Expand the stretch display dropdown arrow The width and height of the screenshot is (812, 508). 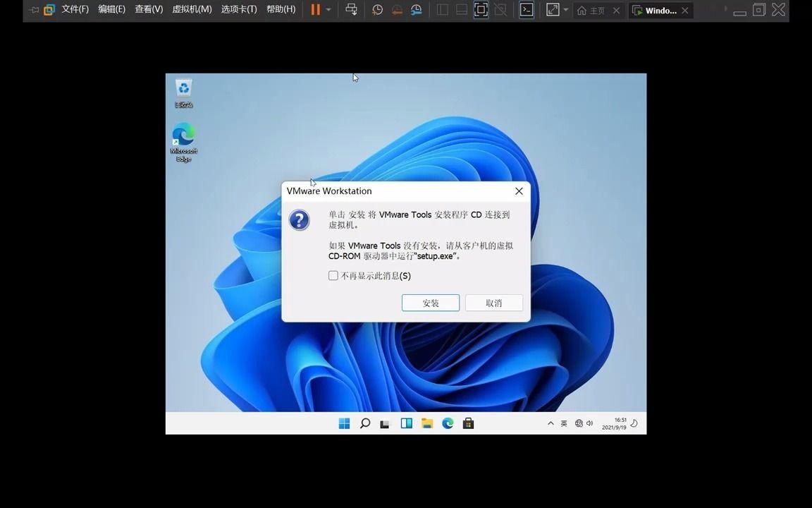point(565,10)
